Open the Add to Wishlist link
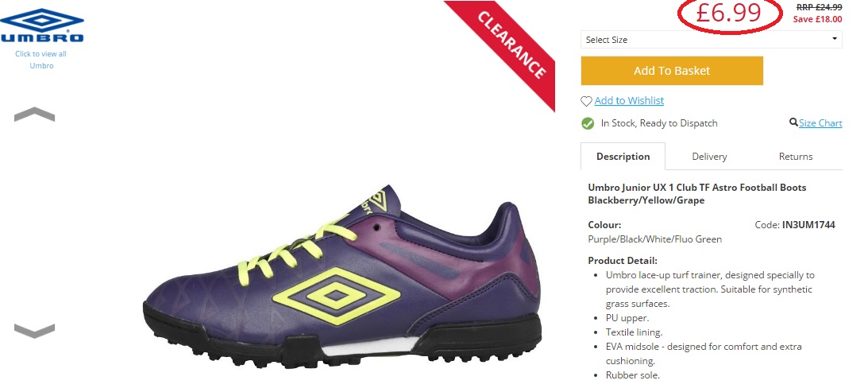 click(x=629, y=100)
